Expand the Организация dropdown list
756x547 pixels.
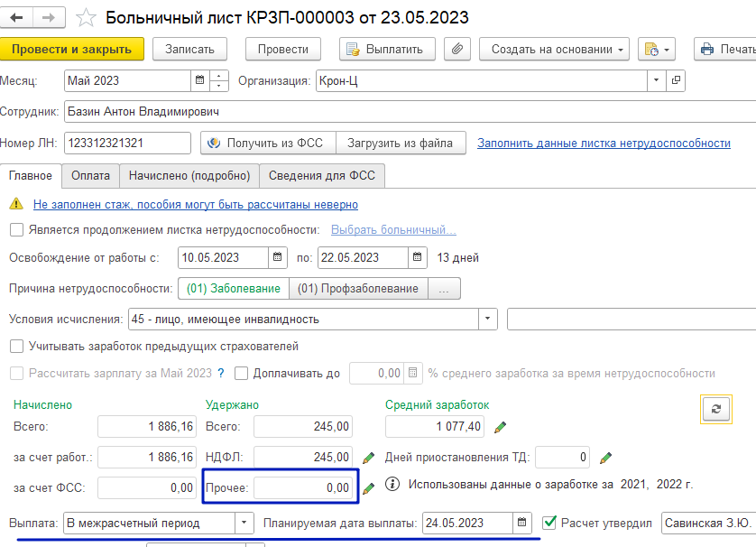coord(657,80)
